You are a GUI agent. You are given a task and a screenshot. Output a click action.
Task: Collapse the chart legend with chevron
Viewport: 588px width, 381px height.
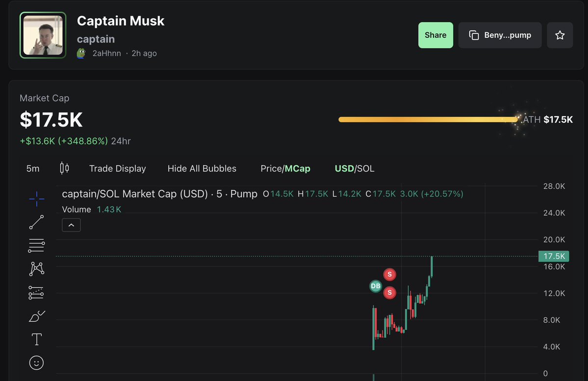click(71, 225)
